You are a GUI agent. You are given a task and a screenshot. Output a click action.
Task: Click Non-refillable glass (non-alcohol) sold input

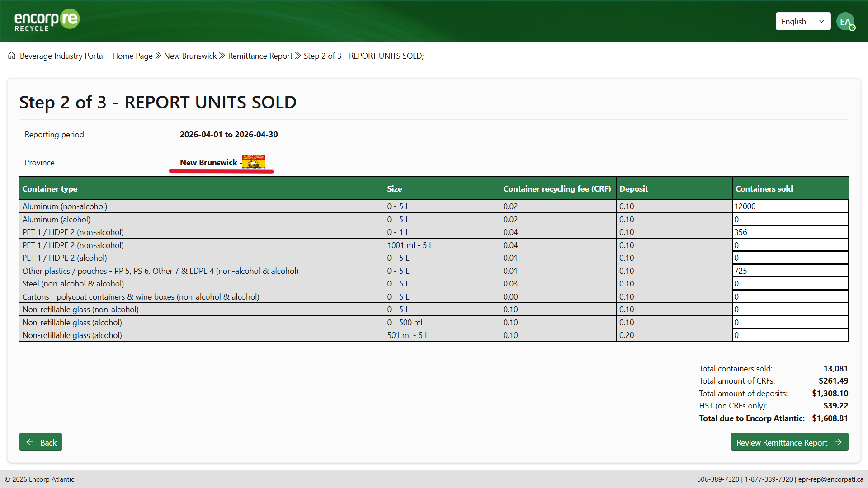click(790, 309)
